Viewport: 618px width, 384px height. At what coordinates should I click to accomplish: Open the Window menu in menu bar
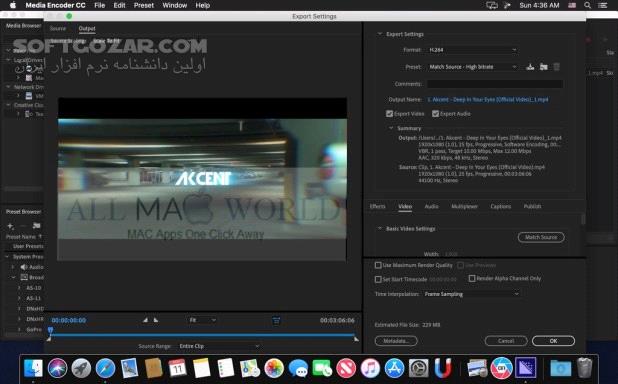pos(175,6)
